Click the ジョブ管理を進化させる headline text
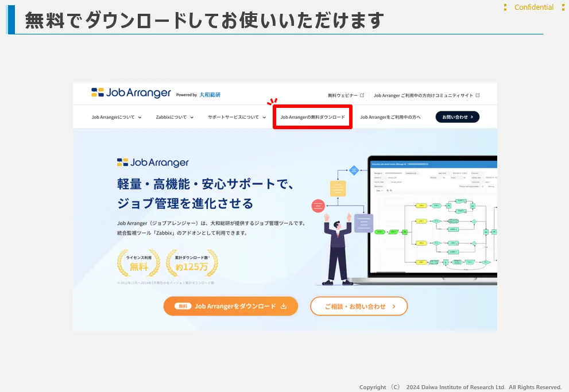 185,203
